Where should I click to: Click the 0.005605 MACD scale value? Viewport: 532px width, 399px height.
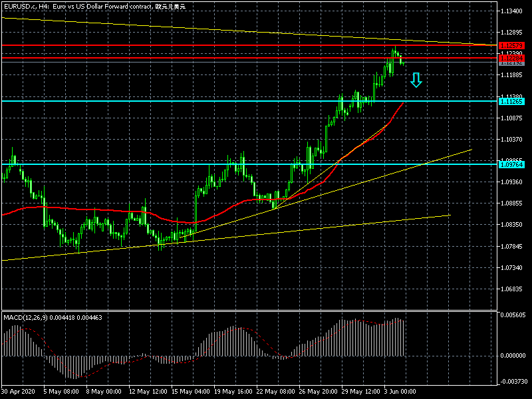tap(513, 315)
